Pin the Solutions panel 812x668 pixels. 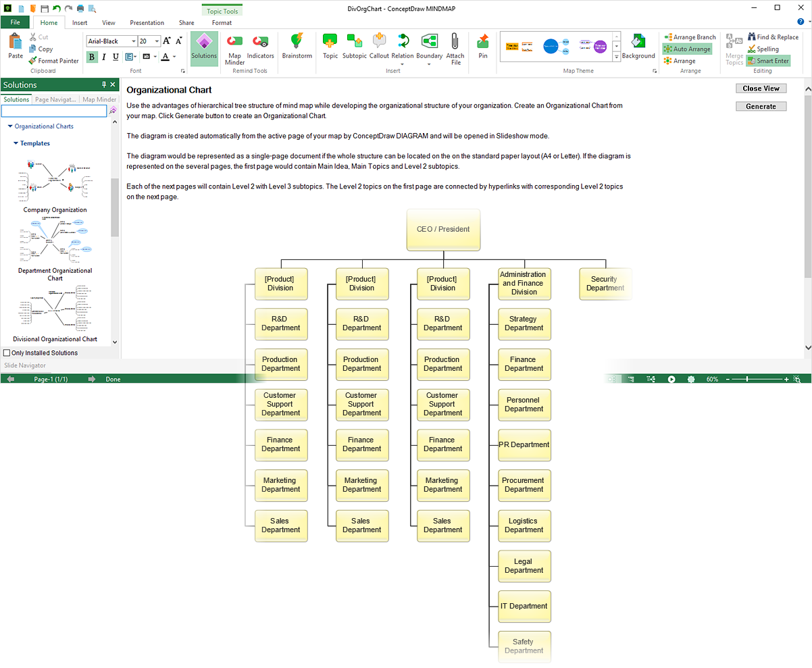pyautogui.click(x=103, y=84)
